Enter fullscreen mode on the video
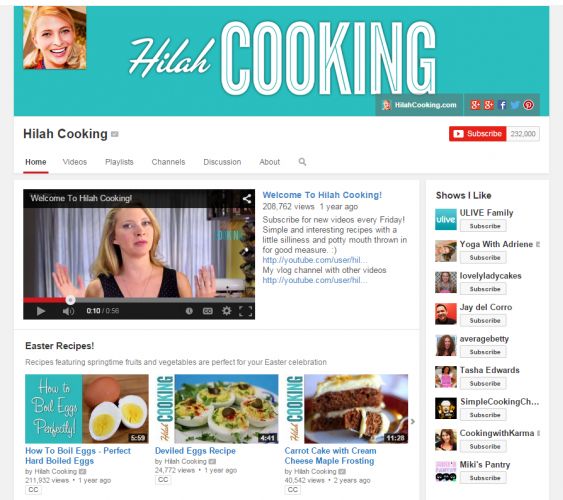Image resolution: width=563 pixels, height=500 pixels. click(x=246, y=311)
